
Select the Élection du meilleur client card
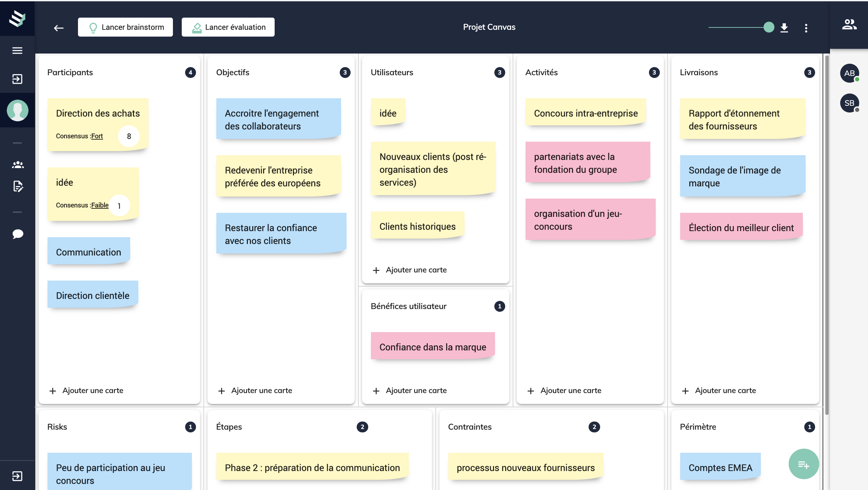tap(742, 226)
